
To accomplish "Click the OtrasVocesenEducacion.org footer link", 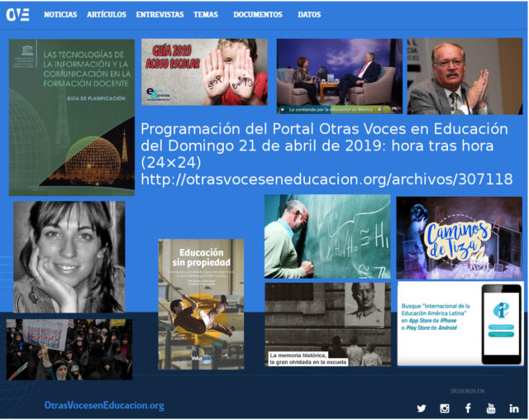I will pos(104,405).
